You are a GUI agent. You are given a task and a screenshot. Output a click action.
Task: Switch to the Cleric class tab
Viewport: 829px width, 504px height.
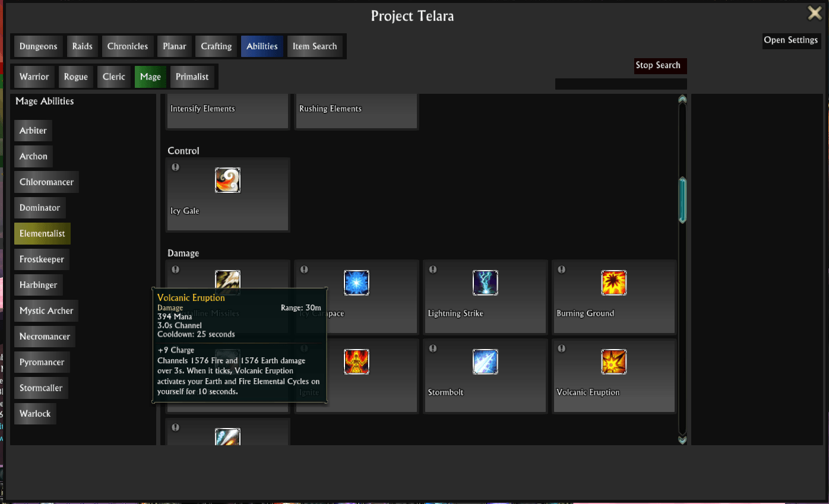click(x=114, y=77)
